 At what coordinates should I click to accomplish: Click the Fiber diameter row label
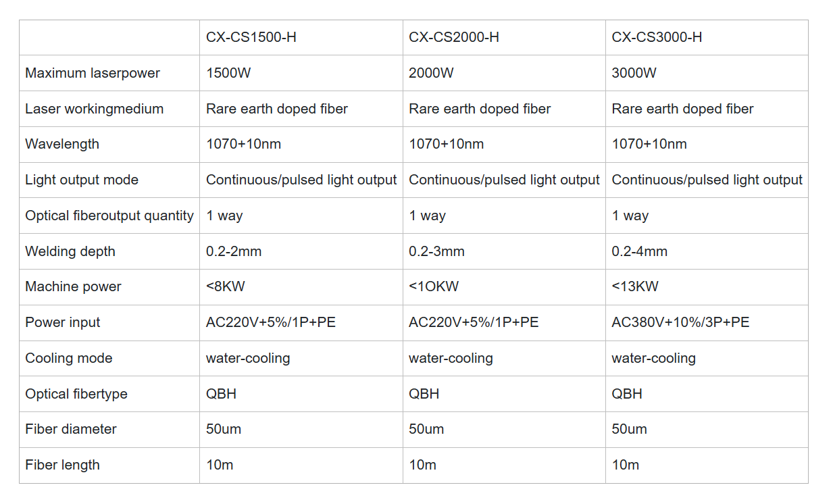(x=71, y=429)
